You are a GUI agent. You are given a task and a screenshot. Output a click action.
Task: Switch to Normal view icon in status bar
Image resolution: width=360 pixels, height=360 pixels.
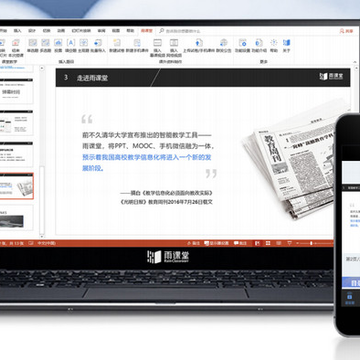click(257, 243)
